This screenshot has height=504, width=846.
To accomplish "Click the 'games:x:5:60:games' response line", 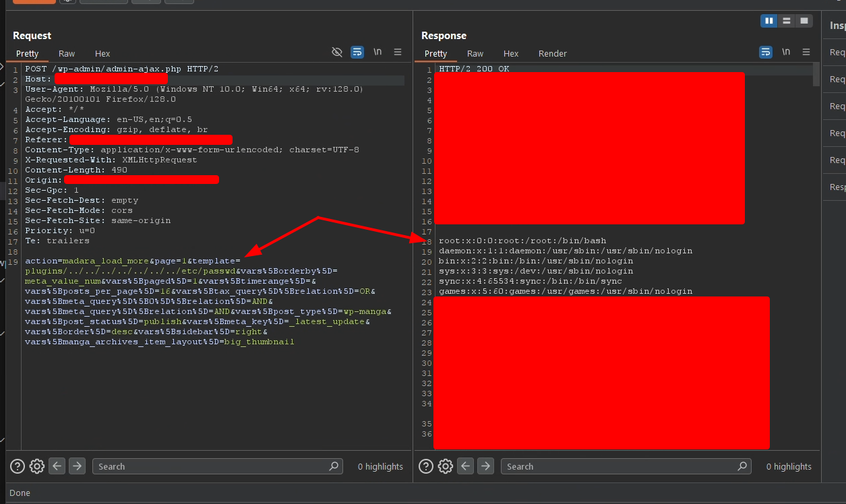I will coord(566,291).
